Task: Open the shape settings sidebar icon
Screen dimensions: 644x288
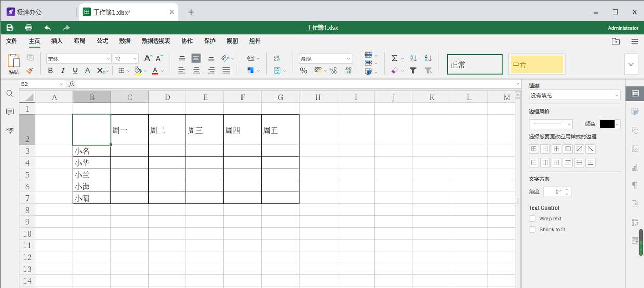Action: [635, 130]
